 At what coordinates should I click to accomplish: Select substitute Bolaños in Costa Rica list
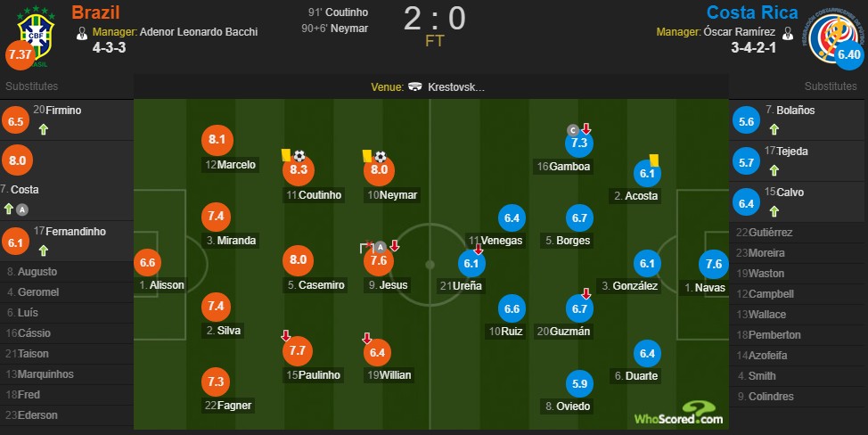tap(776, 110)
